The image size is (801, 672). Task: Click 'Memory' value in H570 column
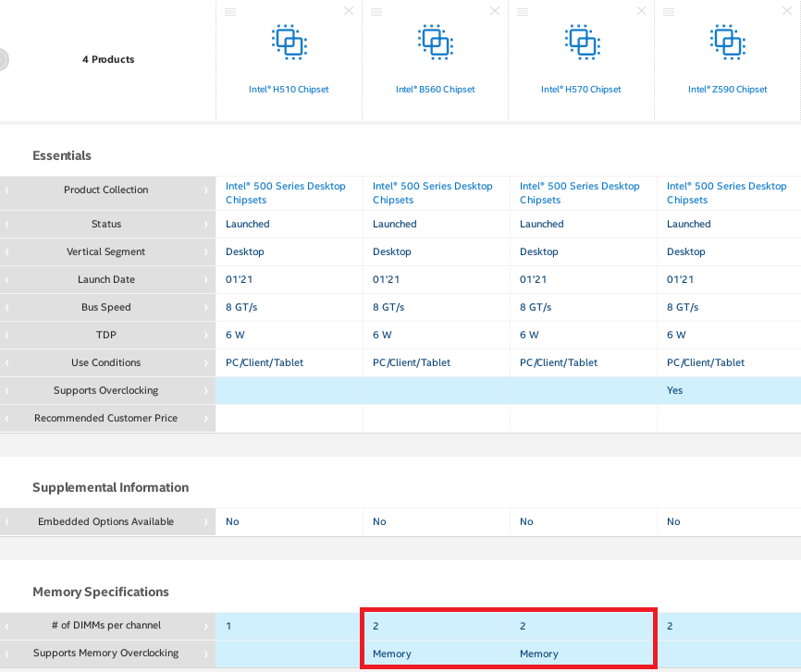539,654
